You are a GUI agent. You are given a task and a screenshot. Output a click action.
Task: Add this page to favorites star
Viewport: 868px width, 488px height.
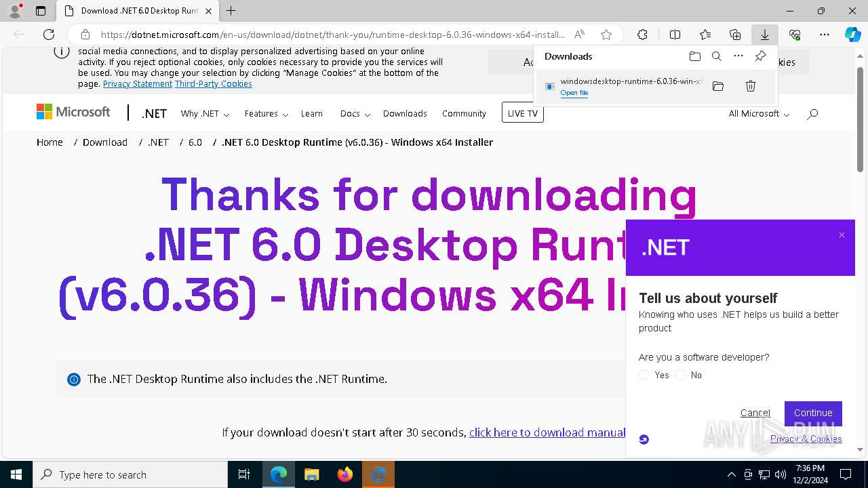(x=606, y=35)
